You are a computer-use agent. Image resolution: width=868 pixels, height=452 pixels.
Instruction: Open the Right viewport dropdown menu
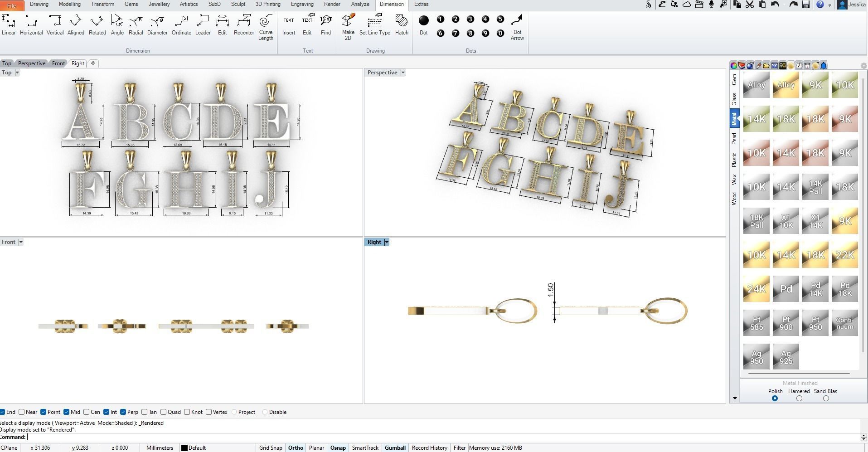click(387, 242)
